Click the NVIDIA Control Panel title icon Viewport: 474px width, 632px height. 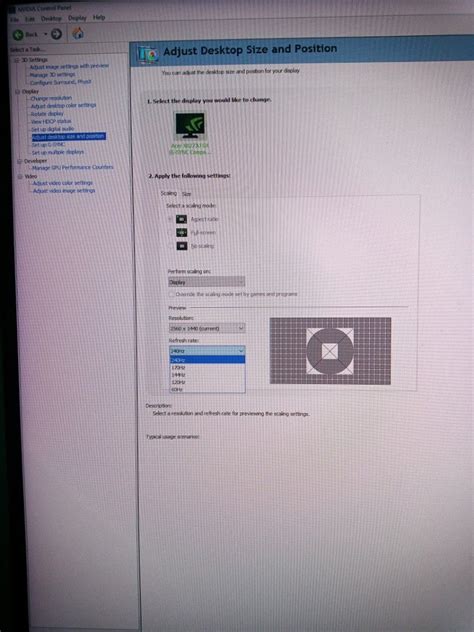12,8
